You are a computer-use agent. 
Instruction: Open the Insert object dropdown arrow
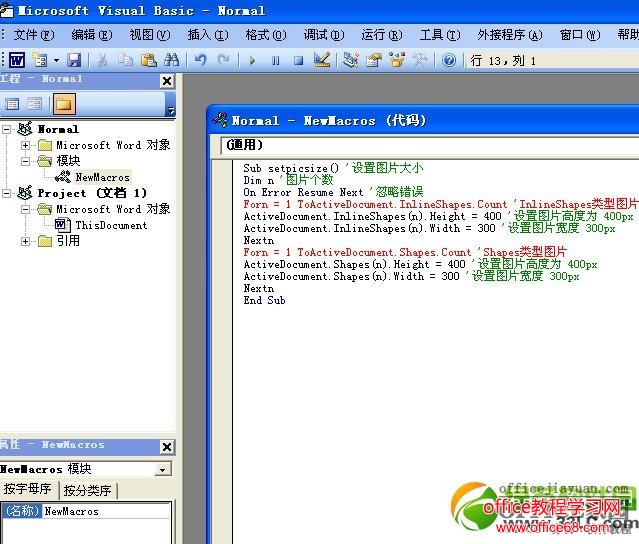[x=56, y=61]
